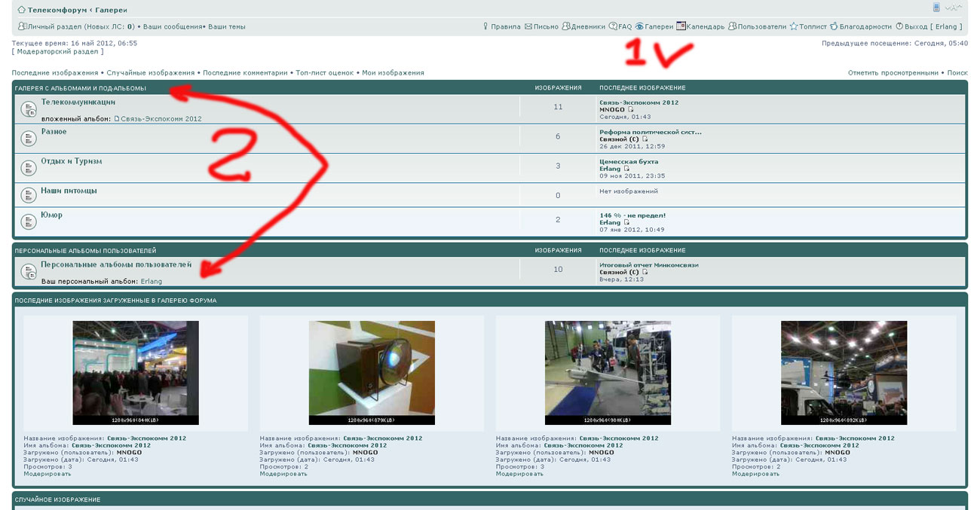Go to Мои изображения
Screen dimensions: 980x510
coord(393,73)
